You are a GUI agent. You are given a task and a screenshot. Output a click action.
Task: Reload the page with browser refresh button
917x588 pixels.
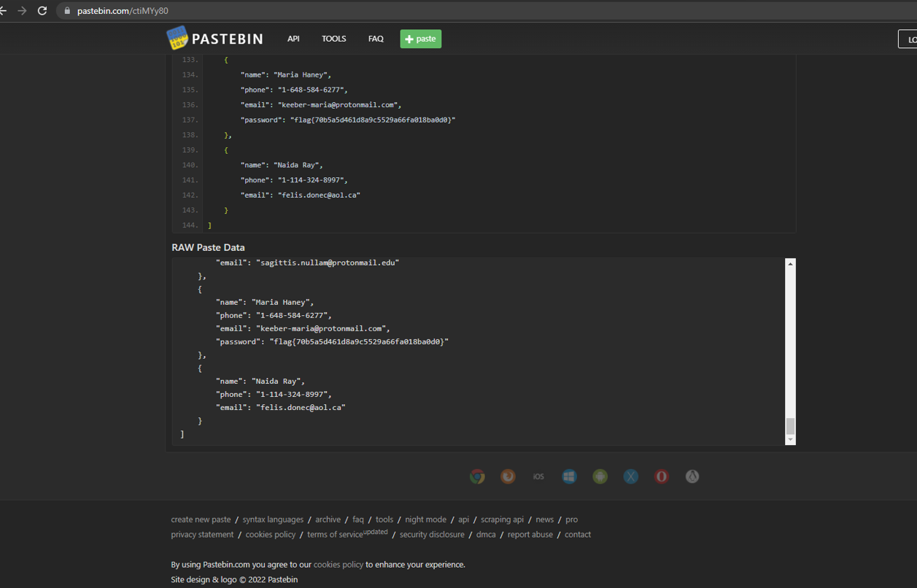click(x=42, y=11)
